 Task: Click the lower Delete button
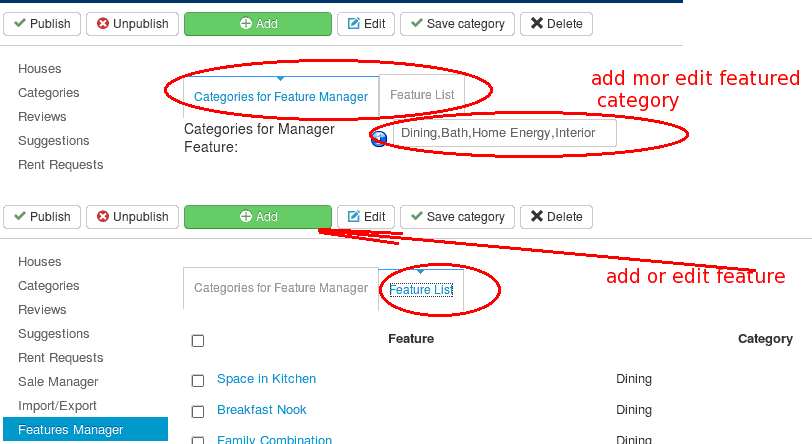coord(556,217)
